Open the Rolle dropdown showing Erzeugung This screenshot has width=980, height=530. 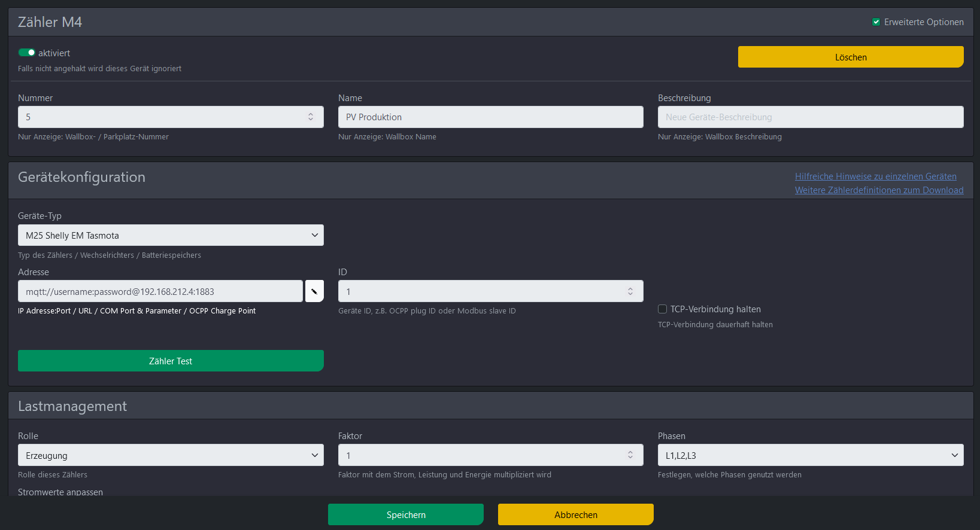pyautogui.click(x=171, y=455)
